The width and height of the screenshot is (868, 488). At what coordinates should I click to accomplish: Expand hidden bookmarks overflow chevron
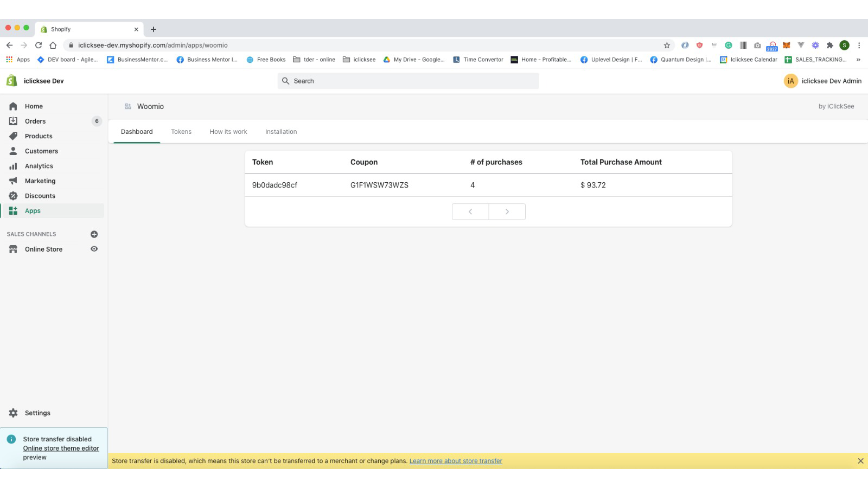858,60
